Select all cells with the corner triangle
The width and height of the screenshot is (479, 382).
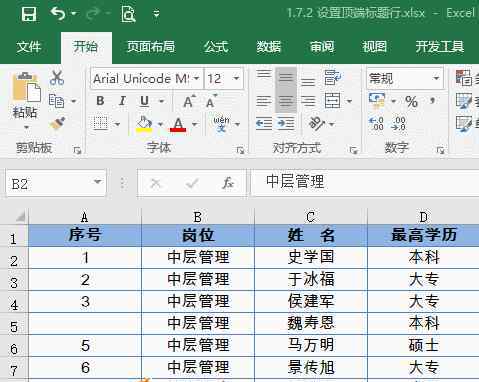click(20, 217)
